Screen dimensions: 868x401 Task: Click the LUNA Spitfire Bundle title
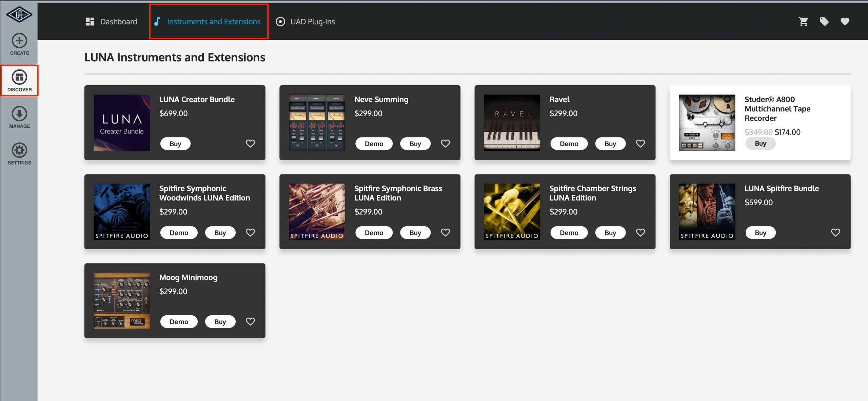pyautogui.click(x=782, y=189)
